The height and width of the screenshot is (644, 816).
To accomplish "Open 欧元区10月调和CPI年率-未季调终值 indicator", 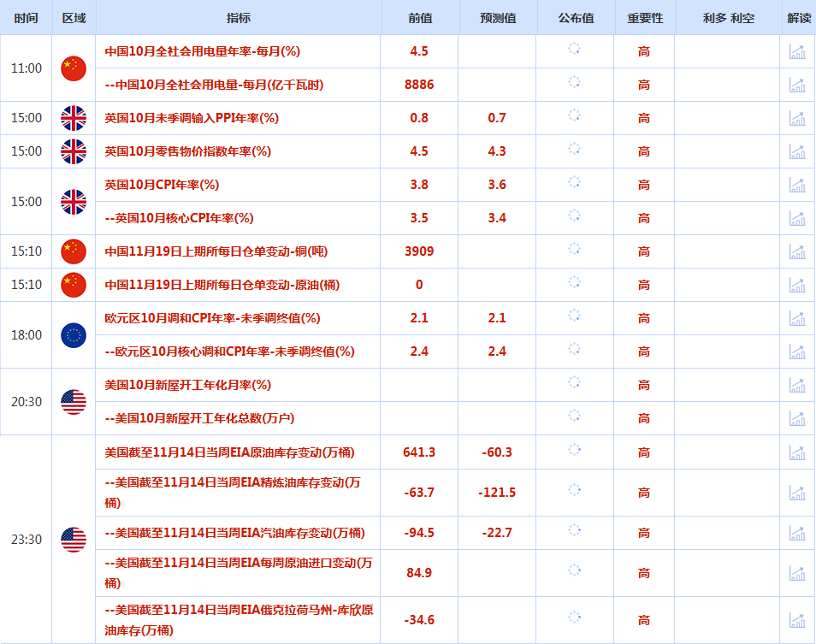I will 212,318.
